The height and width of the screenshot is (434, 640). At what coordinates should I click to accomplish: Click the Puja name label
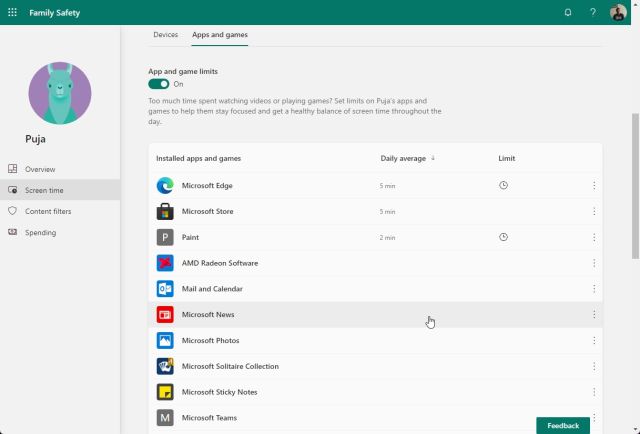pyautogui.click(x=36, y=139)
